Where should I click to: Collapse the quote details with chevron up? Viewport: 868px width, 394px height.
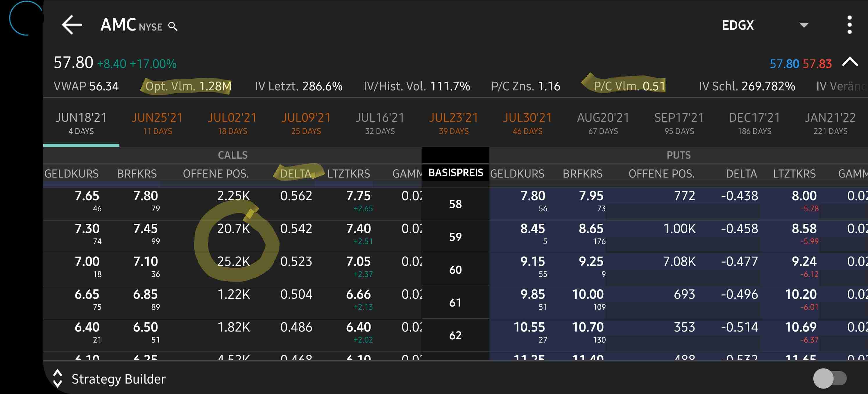tap(850, 62)
